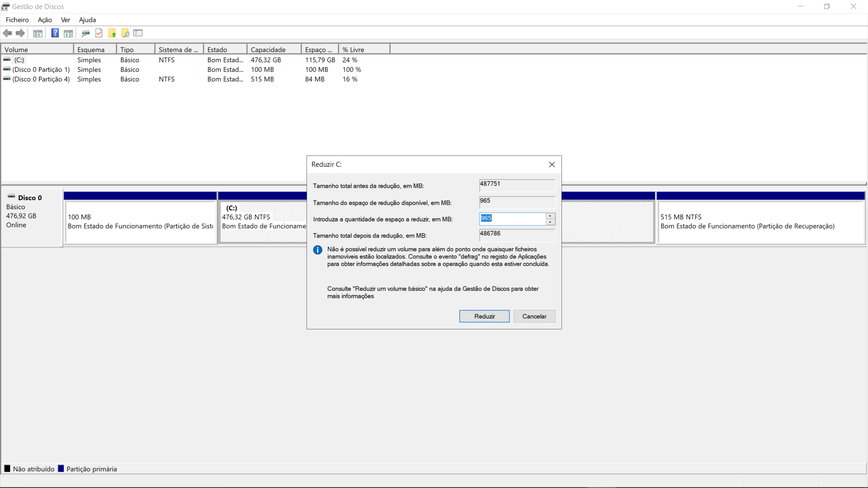Open the Ver menu

66,20
